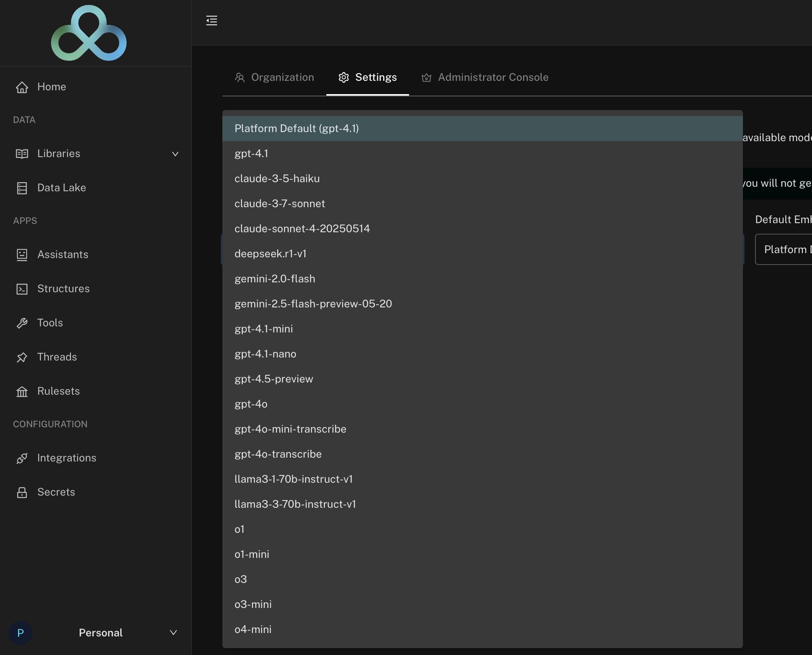Click the Home house icon

click(x=22, y=87)
